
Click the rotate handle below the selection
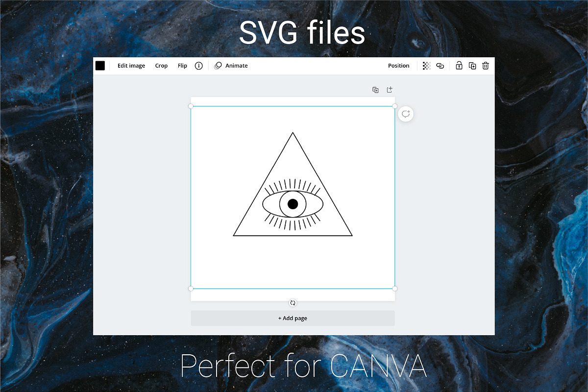click(x=293, y=303)
